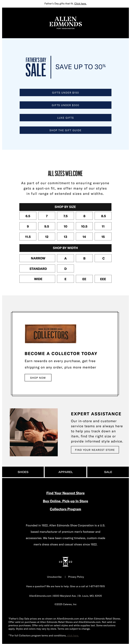Open Gifts Under $300
This screenshot has width=131, height=644.
click(65, 105)
